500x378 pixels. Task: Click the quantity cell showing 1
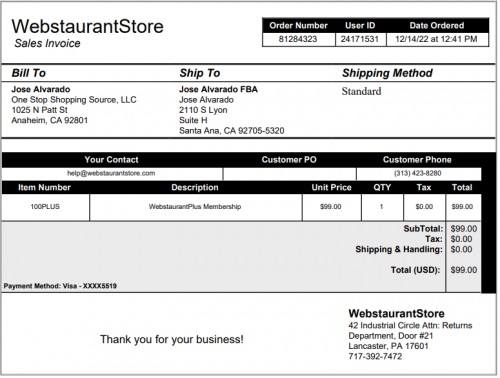[x=381, y=207]
